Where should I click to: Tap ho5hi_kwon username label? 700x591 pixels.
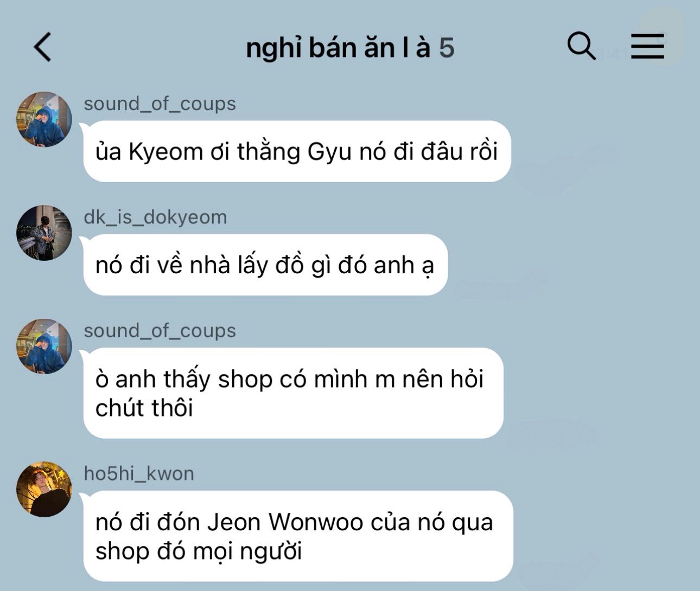point(138,474)
